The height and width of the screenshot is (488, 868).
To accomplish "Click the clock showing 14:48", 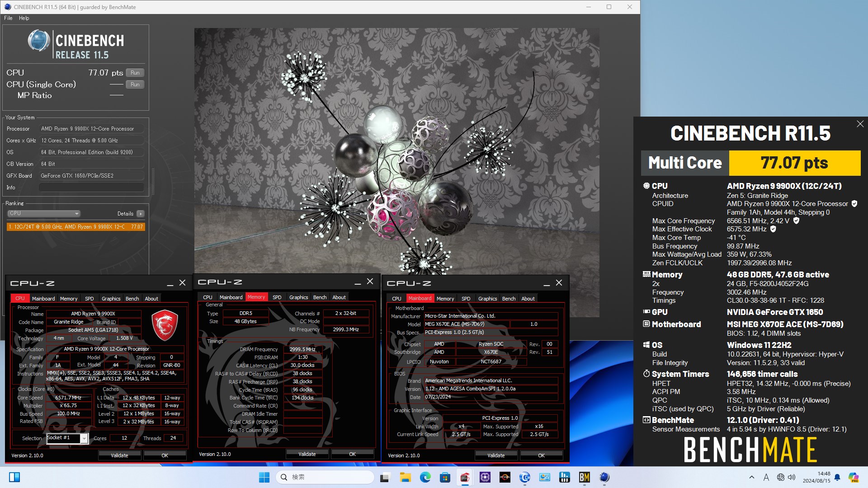I will 824,474.
